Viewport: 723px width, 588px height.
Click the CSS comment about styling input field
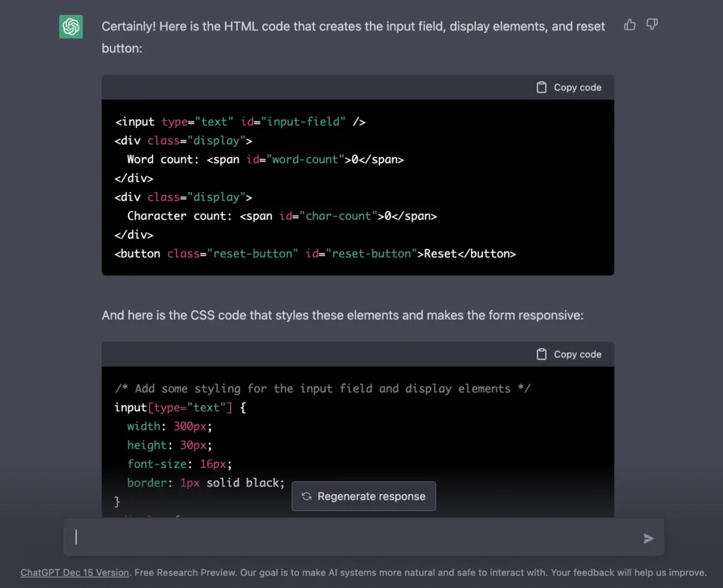click(322, 388)
